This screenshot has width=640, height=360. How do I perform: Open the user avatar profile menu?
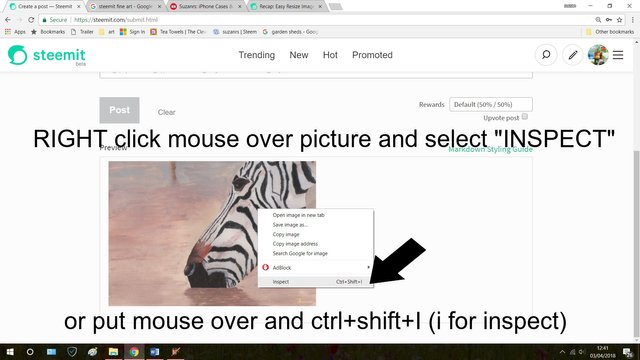[x=598, y=55]
